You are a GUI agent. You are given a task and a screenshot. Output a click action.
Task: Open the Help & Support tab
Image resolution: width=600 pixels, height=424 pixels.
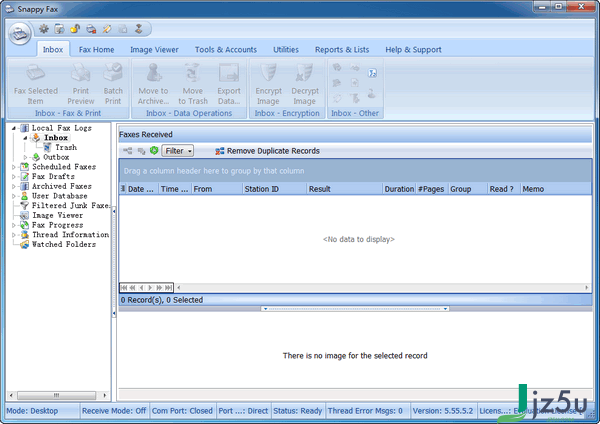[x=413, y=49]
